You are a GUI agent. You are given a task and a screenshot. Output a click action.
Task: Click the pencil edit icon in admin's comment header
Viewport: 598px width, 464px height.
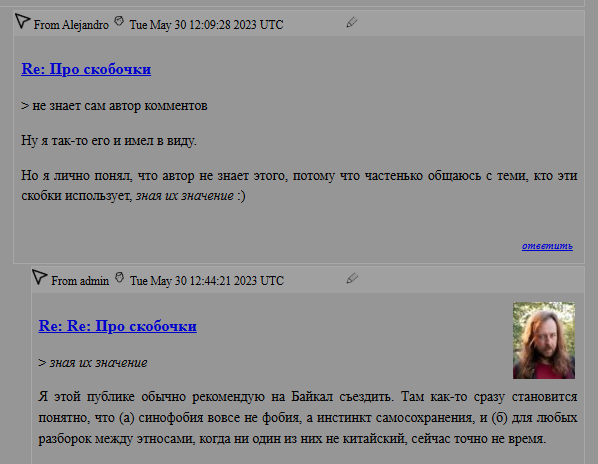click(352, 278)
